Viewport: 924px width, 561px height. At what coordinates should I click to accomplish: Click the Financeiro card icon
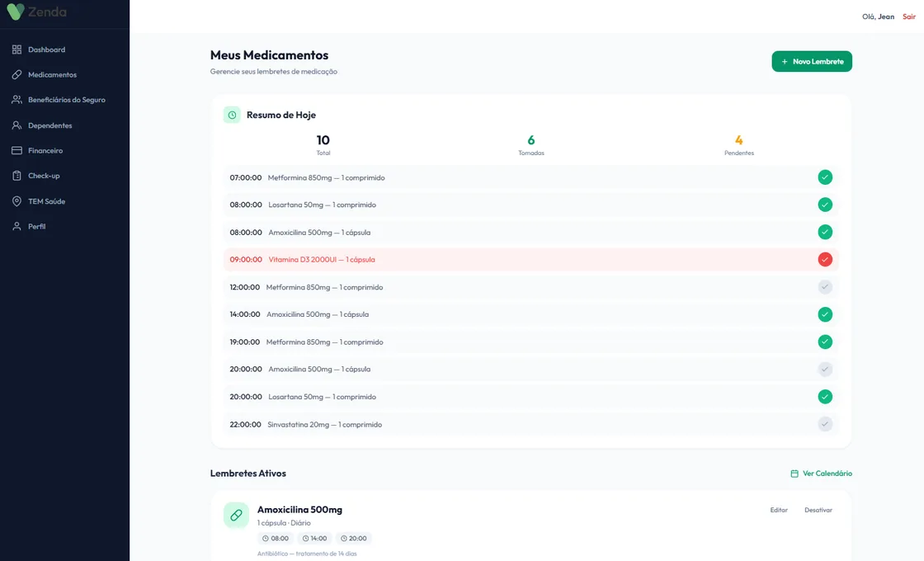[x=16, y=150]
